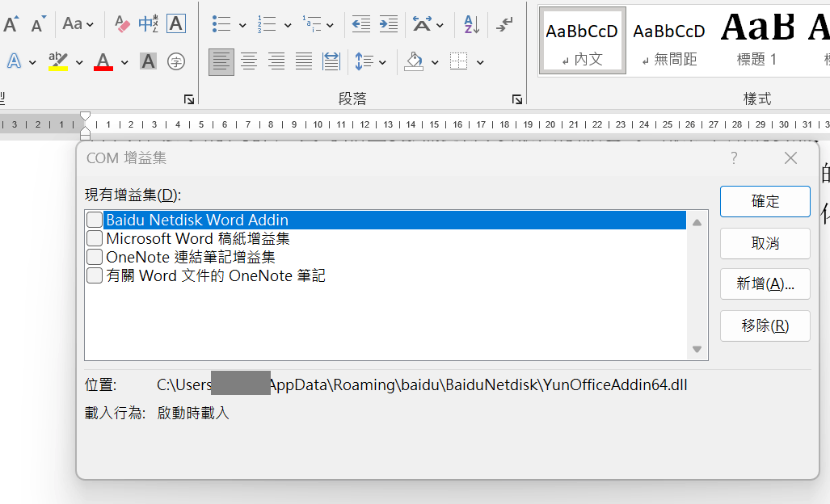Select the 內文 style

pyautogui.click(x=582, y=40)
